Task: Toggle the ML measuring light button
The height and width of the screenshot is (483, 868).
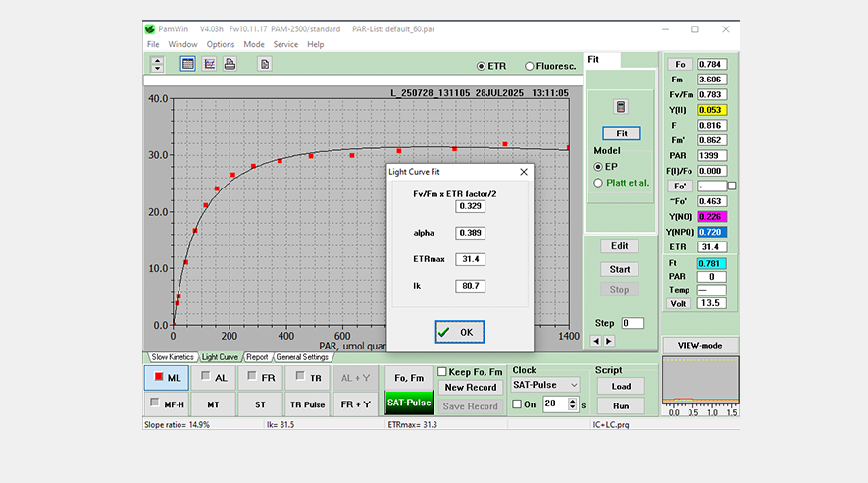Action: click(167, 378)
